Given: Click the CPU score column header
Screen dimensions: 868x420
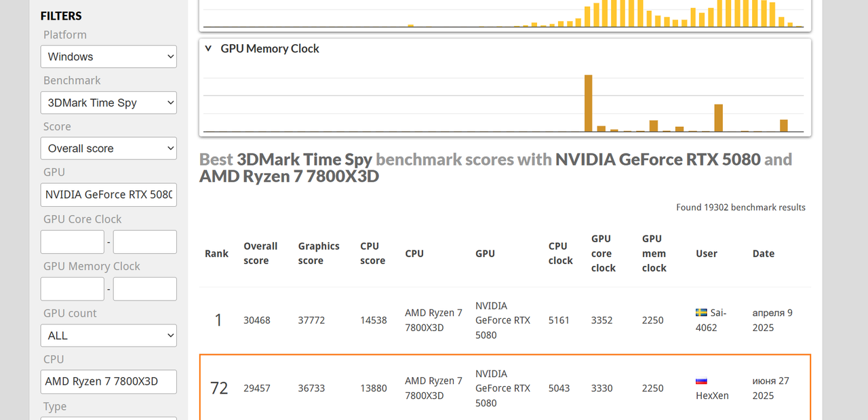Looking at the screenshot, I should coord(372,253).
